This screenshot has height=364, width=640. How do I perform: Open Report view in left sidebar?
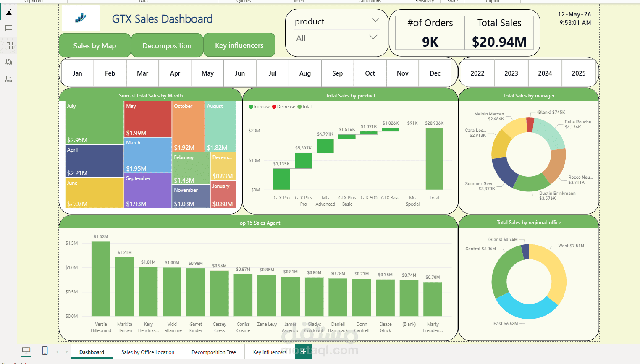[x=8, y=12]
